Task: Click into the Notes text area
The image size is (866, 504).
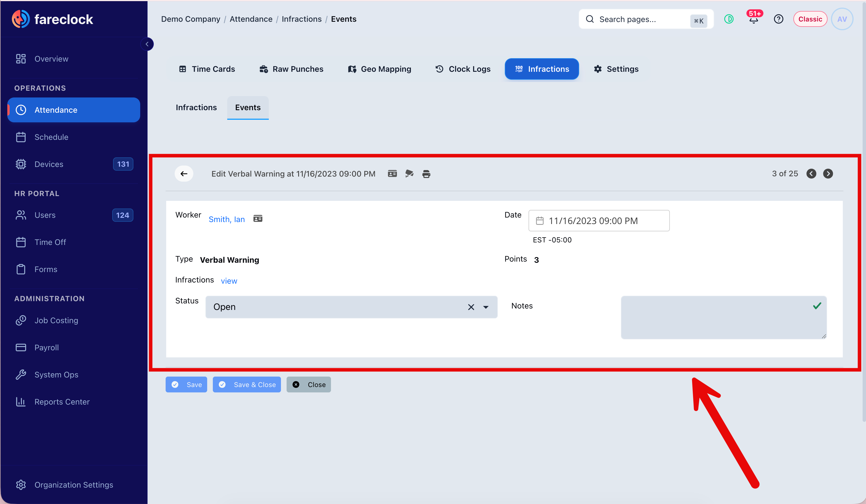Action: click(x=724, y=318)
